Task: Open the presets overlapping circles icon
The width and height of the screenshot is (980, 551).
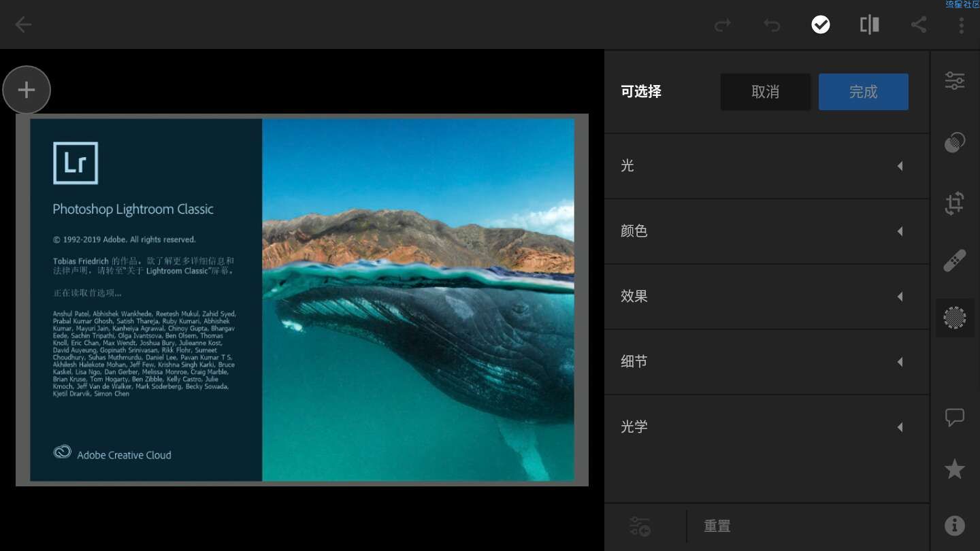Action: tap(955, 142)
